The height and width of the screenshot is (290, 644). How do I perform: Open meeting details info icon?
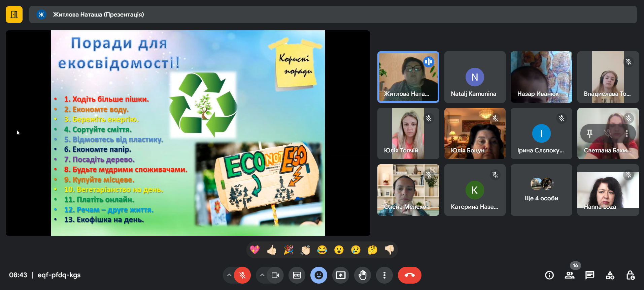[x=549, y=275]
